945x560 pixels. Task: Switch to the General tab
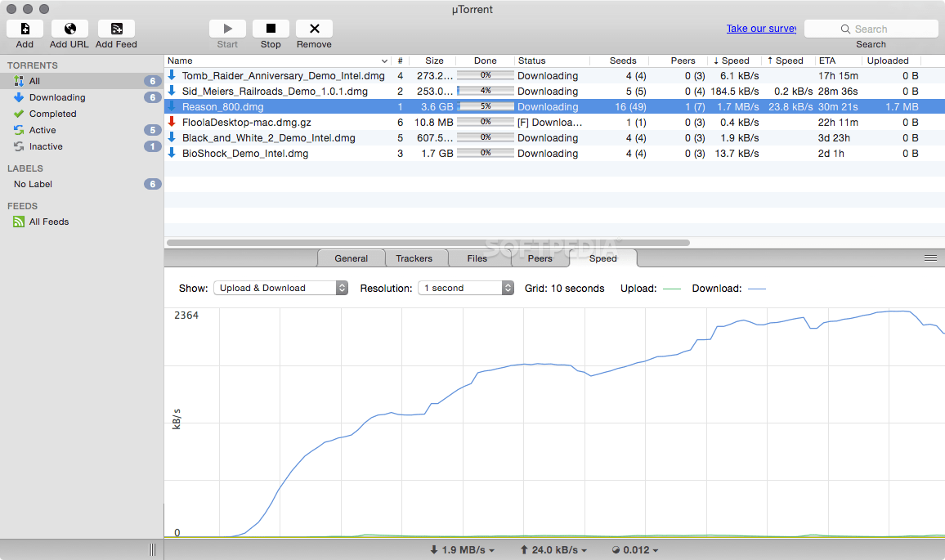tap(352, 258)
